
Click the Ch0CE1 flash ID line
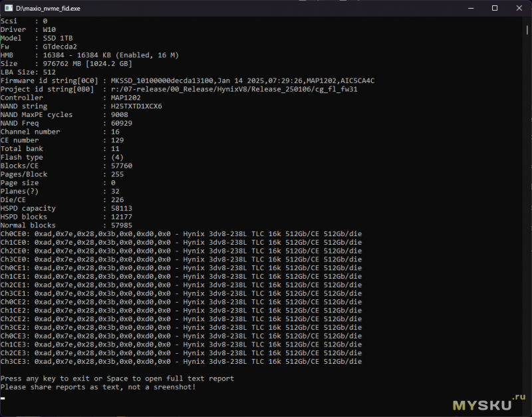181,268
